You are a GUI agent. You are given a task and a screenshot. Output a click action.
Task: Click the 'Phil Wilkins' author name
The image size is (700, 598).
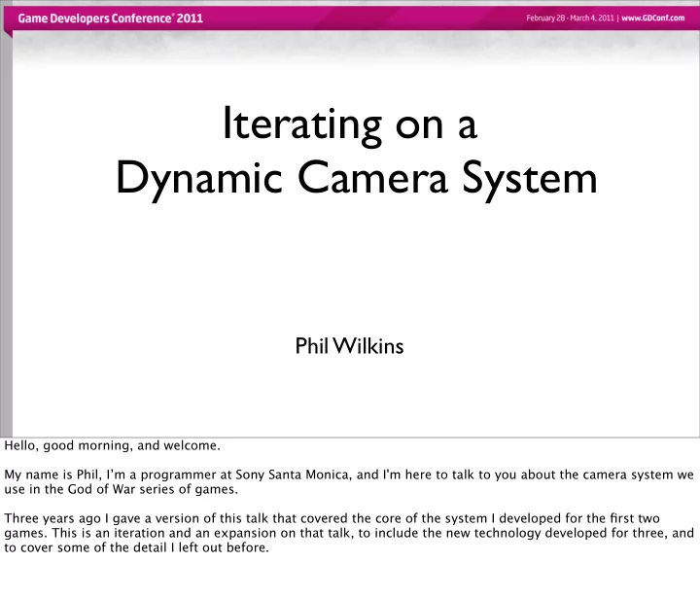click(x=350, y=346)
